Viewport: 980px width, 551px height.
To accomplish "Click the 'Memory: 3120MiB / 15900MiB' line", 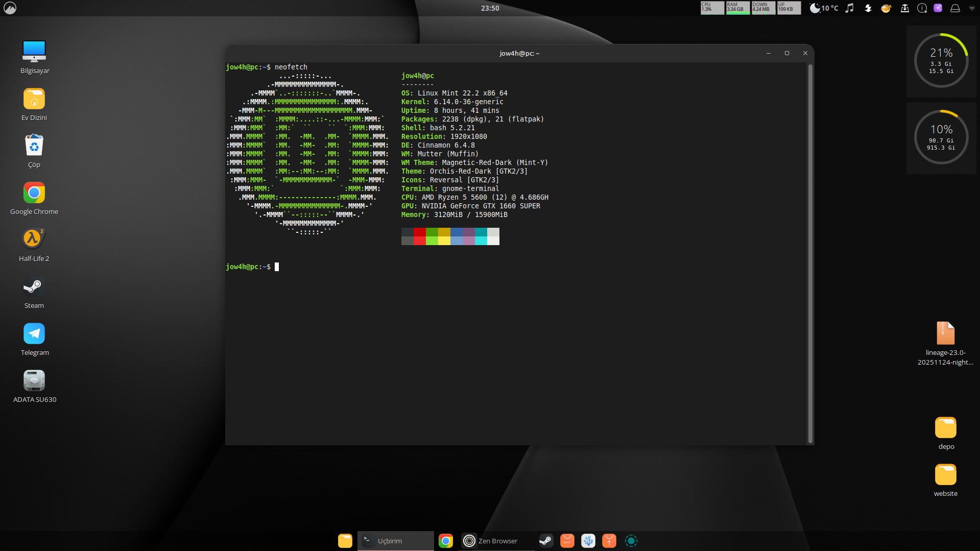I will click(454, 214).
